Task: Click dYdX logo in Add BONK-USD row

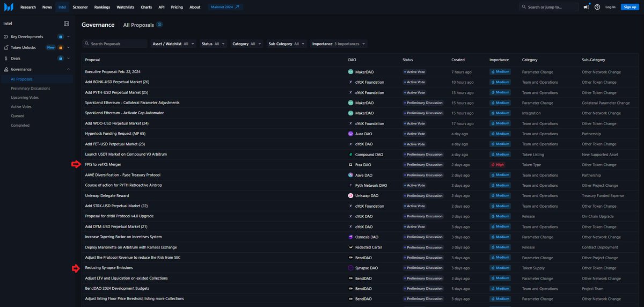Action: pyautogui.click(x=350, y=82)
